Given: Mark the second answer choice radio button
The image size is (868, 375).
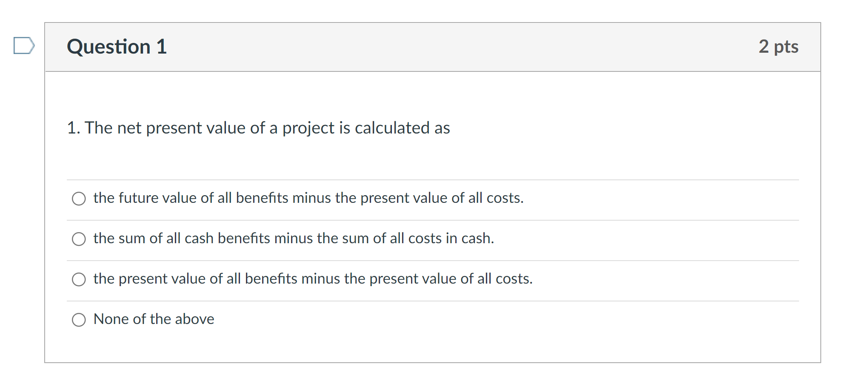Looking at the screenshot, I should click(78, 239).
